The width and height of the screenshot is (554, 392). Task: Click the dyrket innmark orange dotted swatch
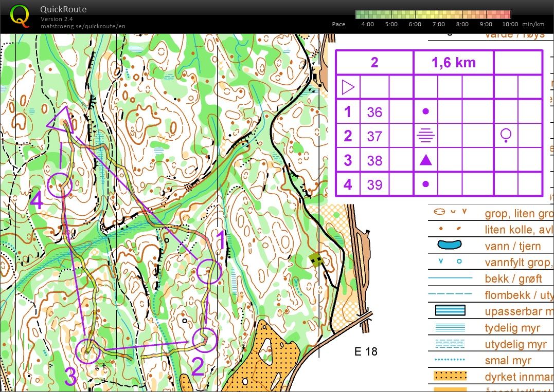(450, 376)
